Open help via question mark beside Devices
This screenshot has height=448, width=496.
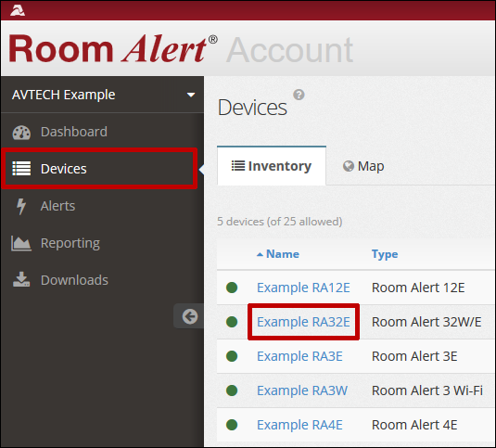pyautogui.click(x=299, y=95)
